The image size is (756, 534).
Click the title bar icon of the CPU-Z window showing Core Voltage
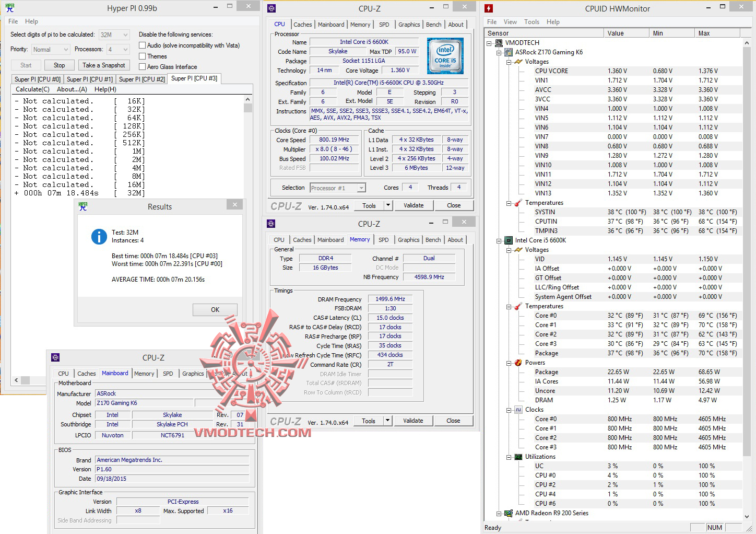pyautogui.click(x=271, y=8)
